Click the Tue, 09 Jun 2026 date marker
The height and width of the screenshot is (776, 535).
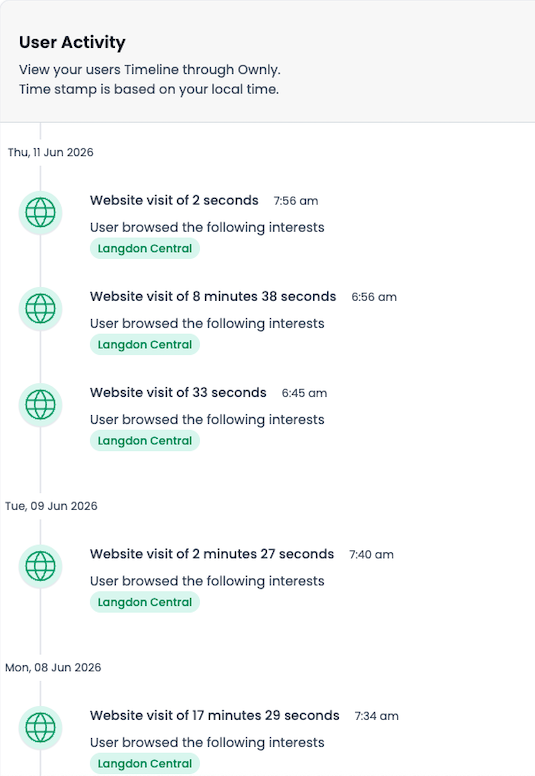[x=51, y=506]
